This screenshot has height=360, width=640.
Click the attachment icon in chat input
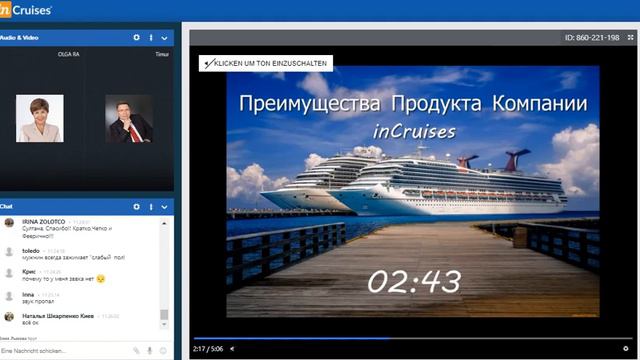pos(136,351)
